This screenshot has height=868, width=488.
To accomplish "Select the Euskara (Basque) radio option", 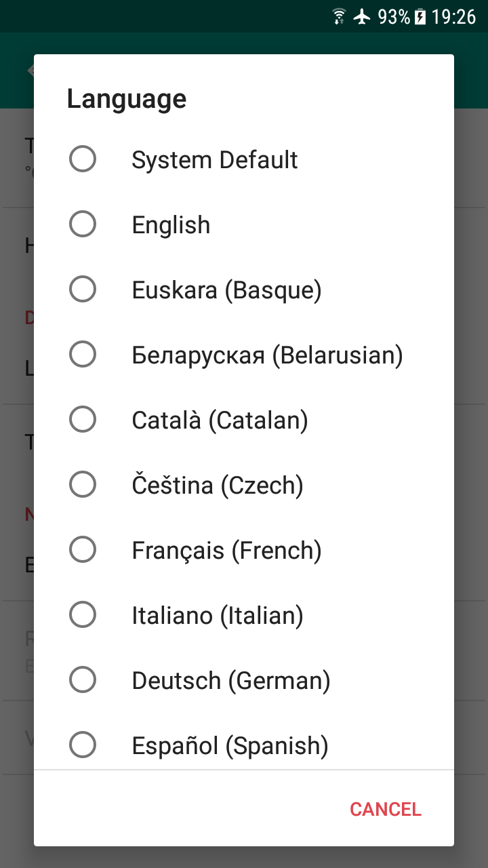I will point(83,290).
